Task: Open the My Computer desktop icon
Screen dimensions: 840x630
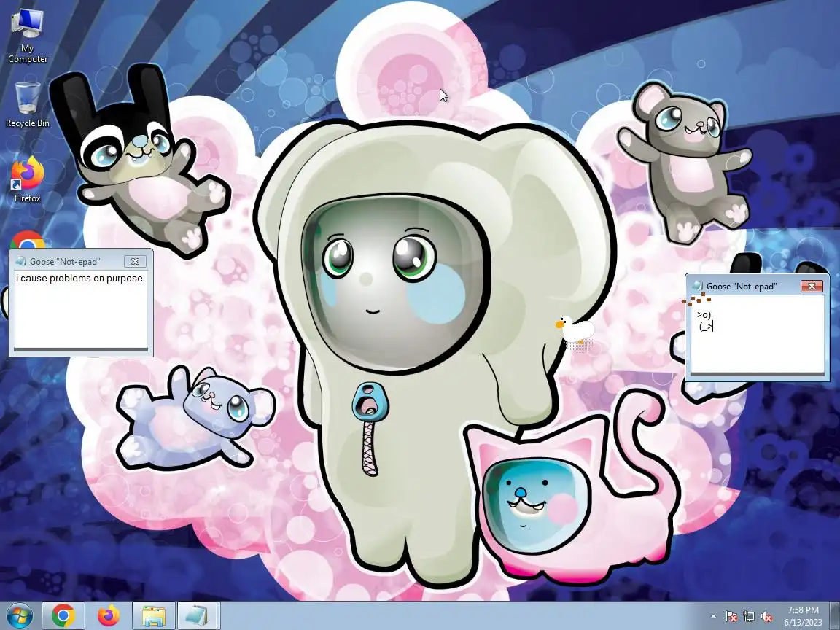Action: pos(27,35)
